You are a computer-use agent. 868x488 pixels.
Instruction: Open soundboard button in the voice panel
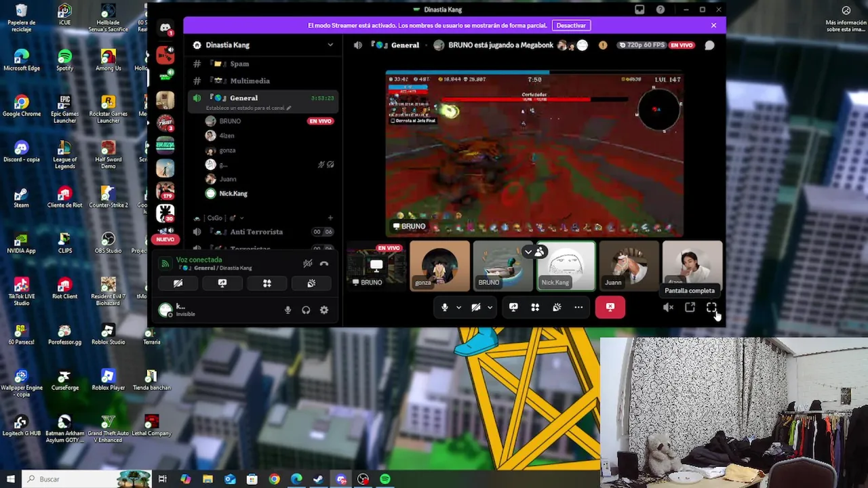(311, 283)
